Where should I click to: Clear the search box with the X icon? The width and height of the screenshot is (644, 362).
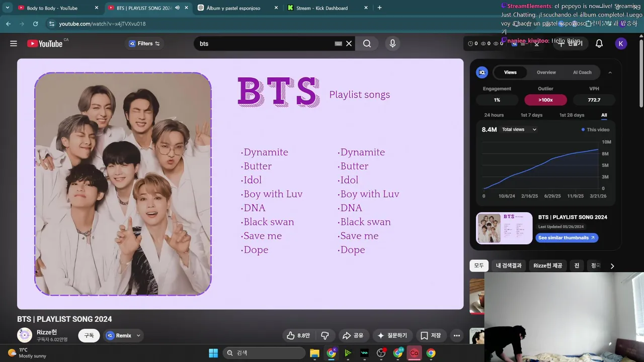coord(349,44)
